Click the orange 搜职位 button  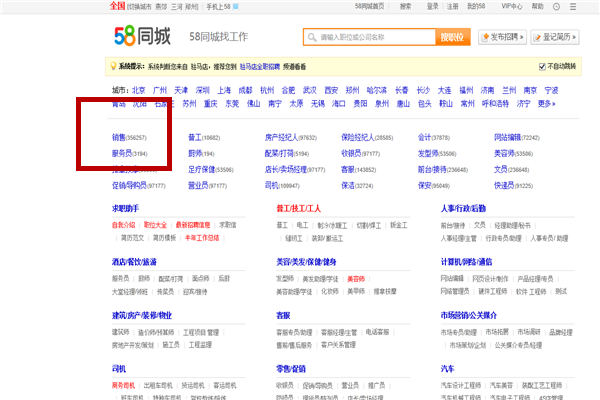tap(452, 37)
